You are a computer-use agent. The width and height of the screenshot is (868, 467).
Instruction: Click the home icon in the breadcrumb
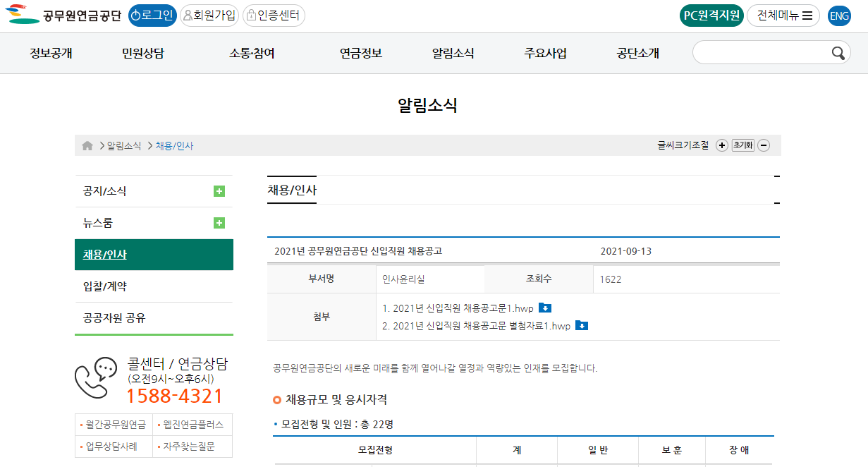coord(87,145)
